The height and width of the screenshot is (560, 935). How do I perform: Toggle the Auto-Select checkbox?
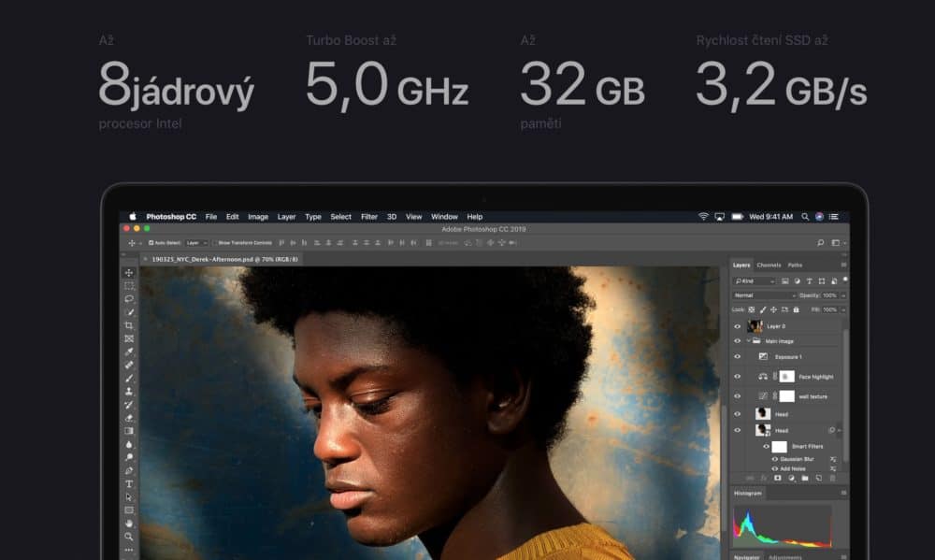coord(151,243)
